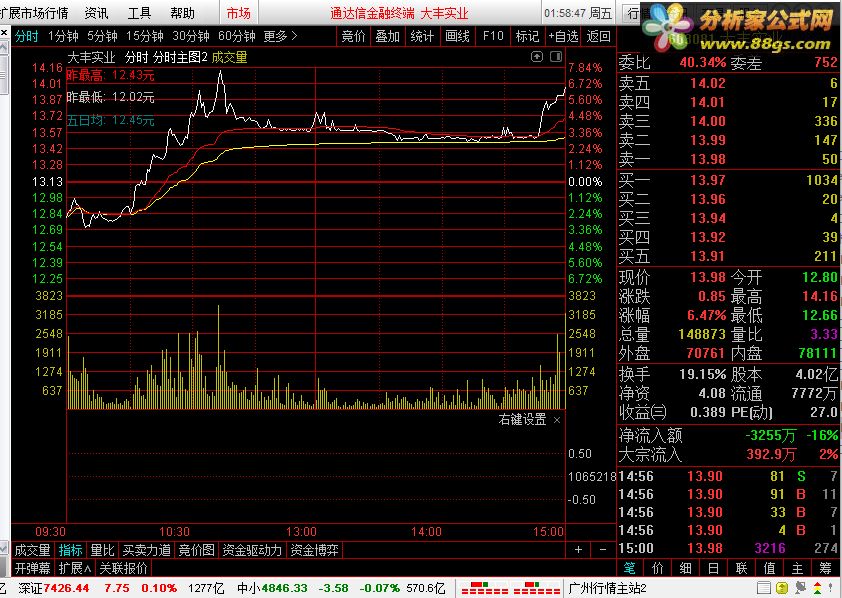Image resolution: width=842 pixels, height=598 pixels.
Task: Select the 资金驱动力 bottom tab
Action: tap(252, 550)
